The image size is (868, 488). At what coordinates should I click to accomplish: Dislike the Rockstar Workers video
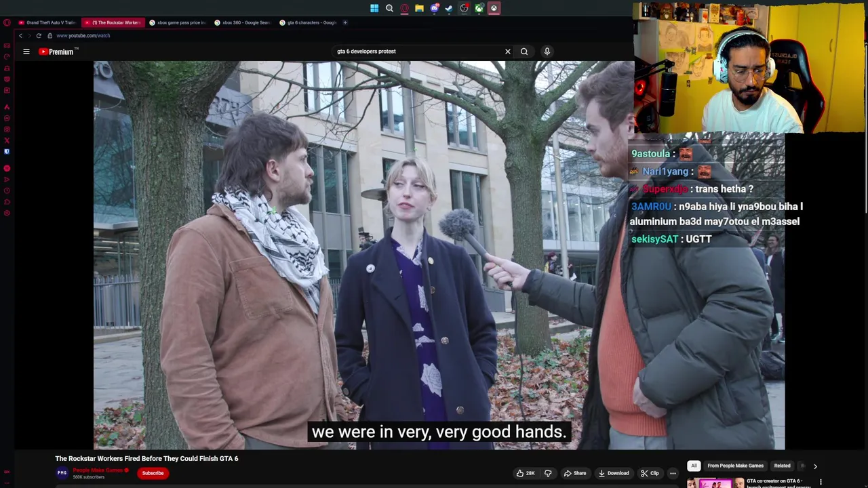pyautogui.click(x=548, y=473)
